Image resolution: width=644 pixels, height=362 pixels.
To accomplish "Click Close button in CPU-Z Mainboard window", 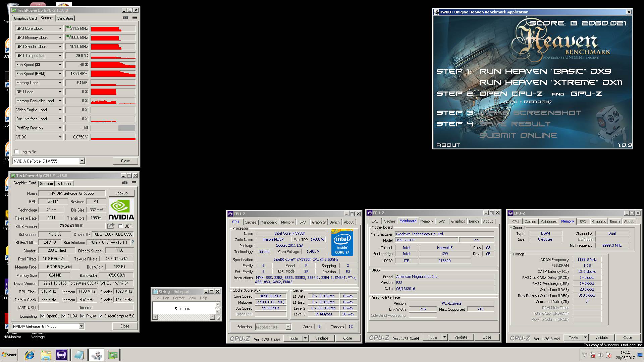I will click(x=487, y=337).
